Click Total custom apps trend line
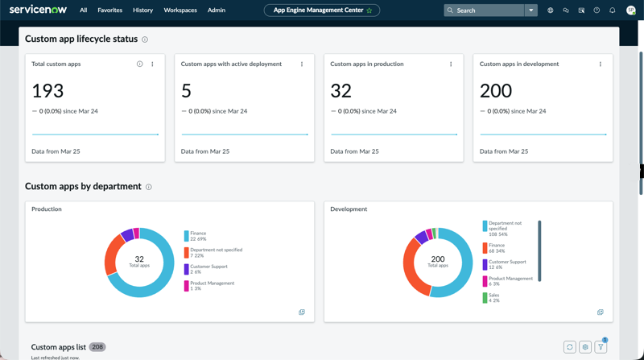644x360 pixels. coord(95,134)
